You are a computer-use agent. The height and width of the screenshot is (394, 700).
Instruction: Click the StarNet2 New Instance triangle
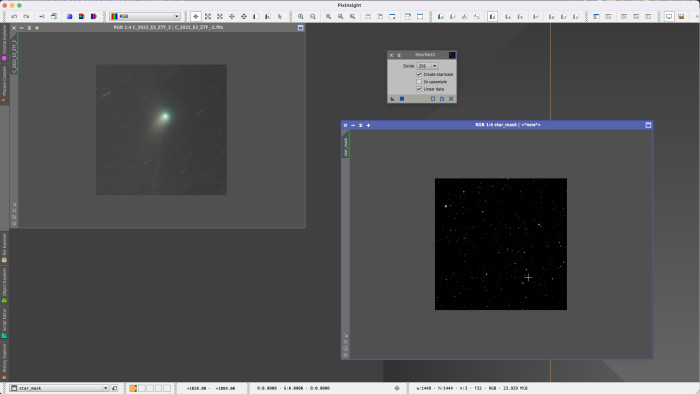click(x=392, y=99)
